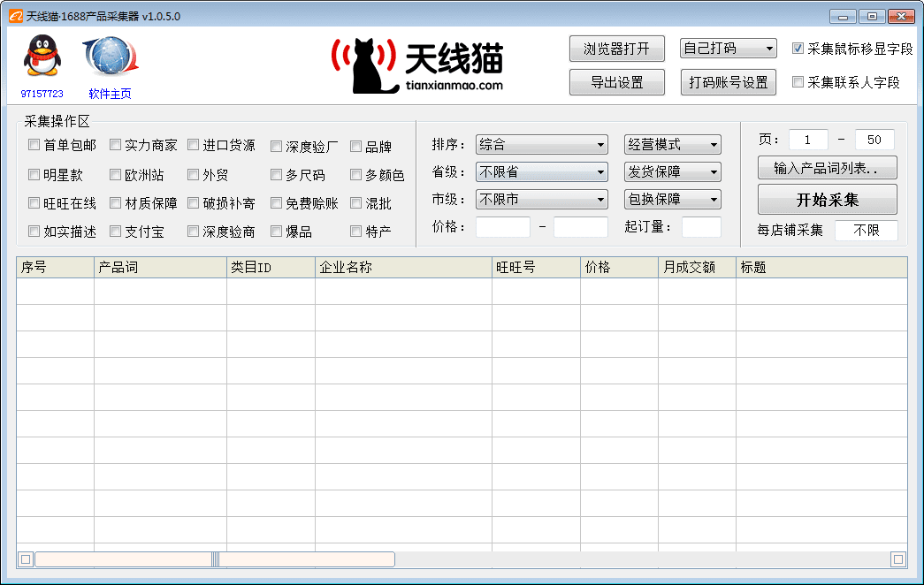Click the right scroll arrow button

click(898, 559)
